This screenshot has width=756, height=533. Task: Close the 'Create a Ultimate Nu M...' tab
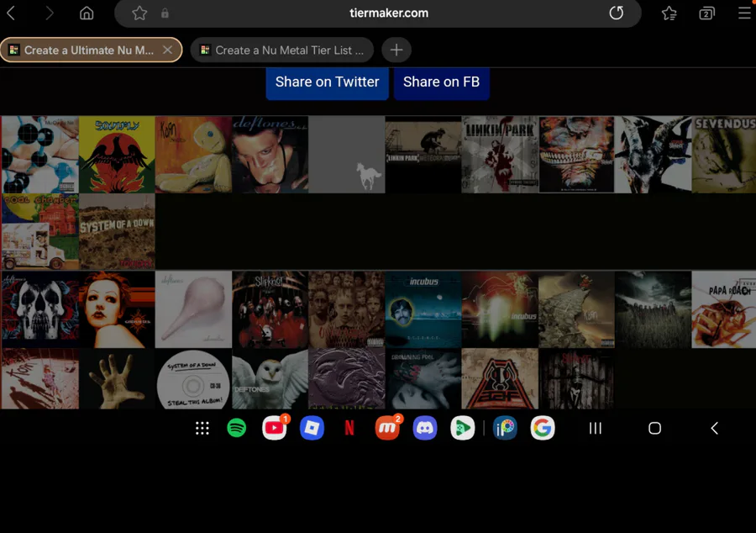coord(167,50)
